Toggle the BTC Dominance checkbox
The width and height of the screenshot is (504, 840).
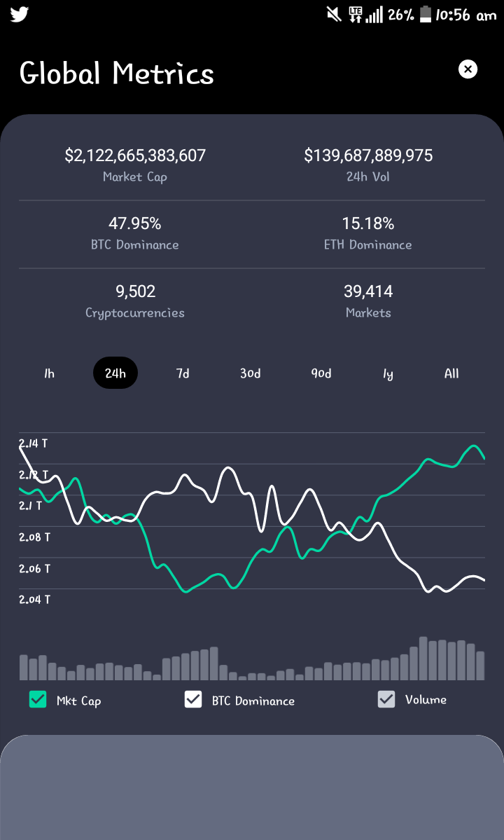[x=193, y=699]
